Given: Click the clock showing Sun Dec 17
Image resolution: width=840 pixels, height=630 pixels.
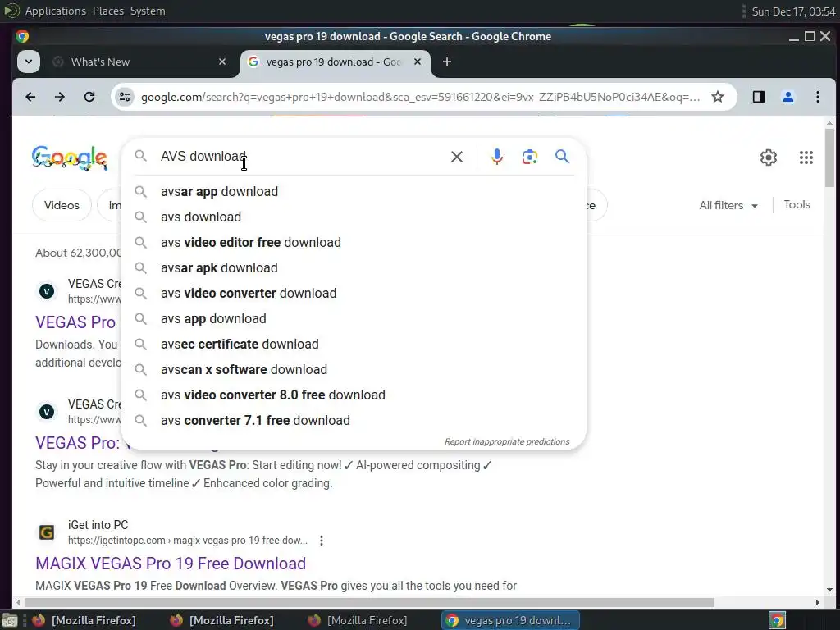Looking at the screenshot, I should click(x=793, y=11).
